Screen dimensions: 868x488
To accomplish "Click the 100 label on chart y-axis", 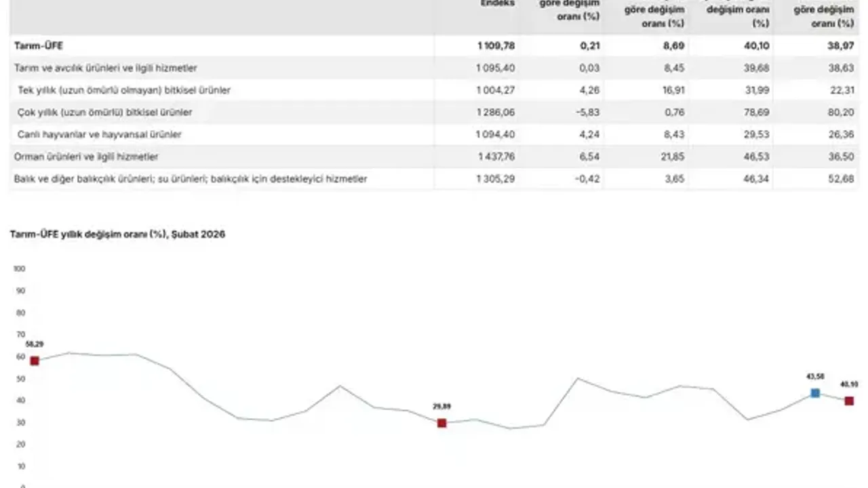I will click(19, 268).
